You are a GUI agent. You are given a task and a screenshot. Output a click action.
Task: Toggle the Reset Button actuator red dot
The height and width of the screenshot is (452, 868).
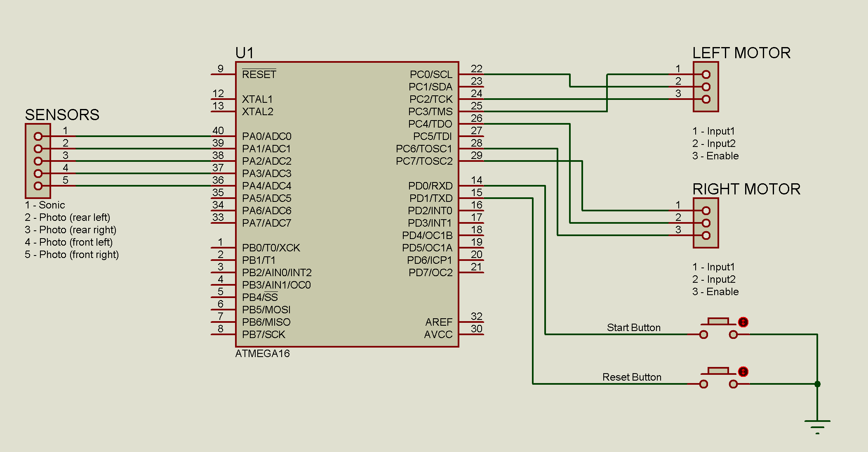coord(743,372)
